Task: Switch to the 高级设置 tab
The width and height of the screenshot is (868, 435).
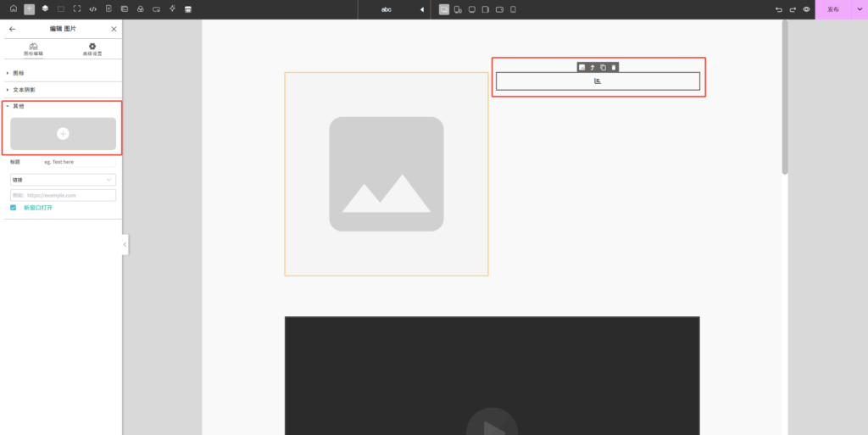Action: (92, 49)
